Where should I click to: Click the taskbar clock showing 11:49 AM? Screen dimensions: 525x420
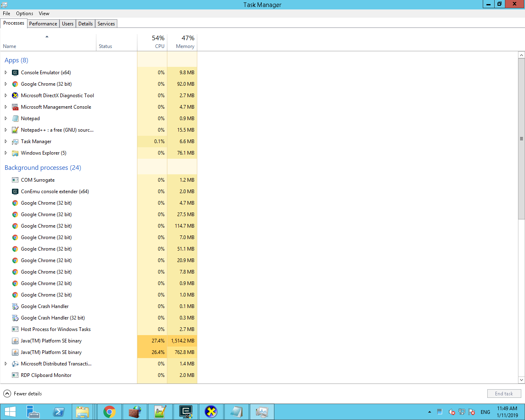point(507,412)
